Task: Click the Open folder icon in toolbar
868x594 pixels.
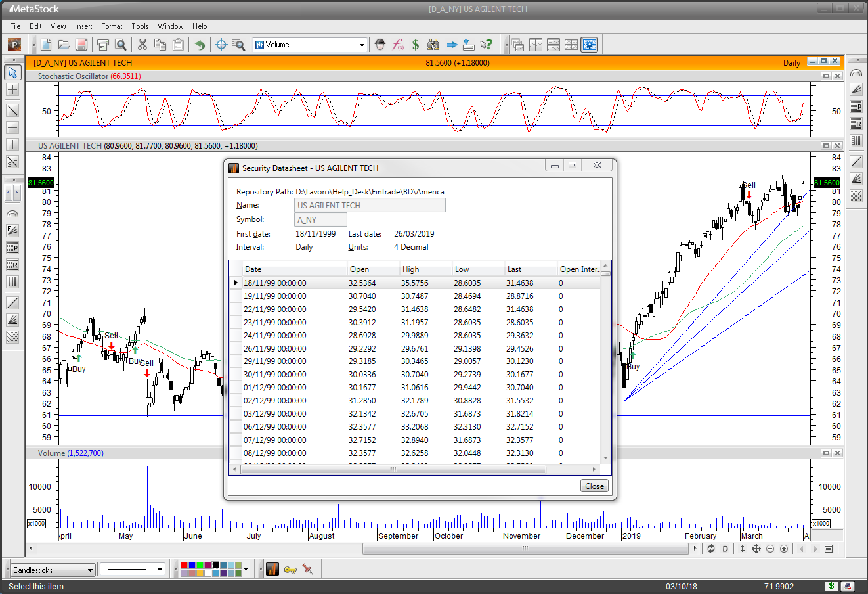Action: [x=64, y=45]
